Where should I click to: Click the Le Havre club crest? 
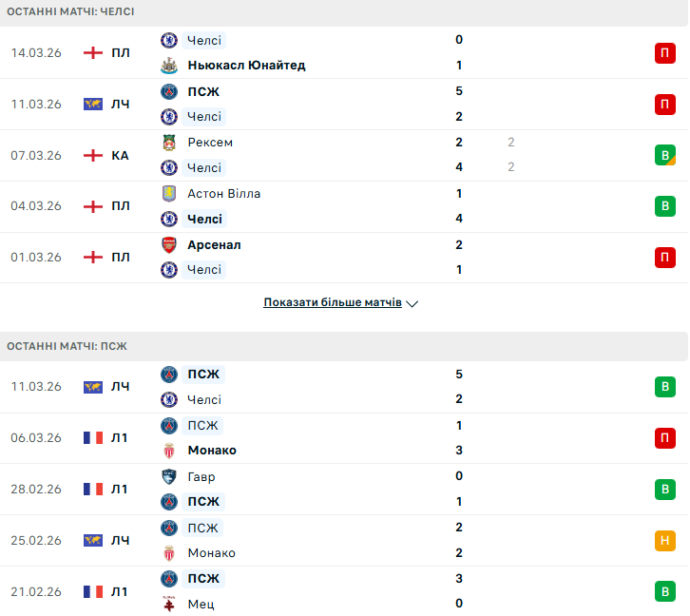169,477
